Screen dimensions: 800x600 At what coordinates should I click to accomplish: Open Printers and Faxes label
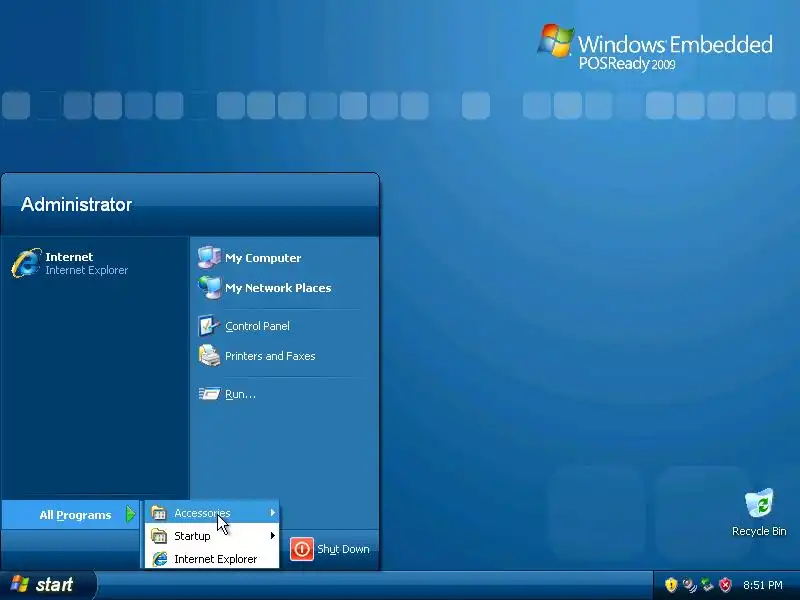270,356
